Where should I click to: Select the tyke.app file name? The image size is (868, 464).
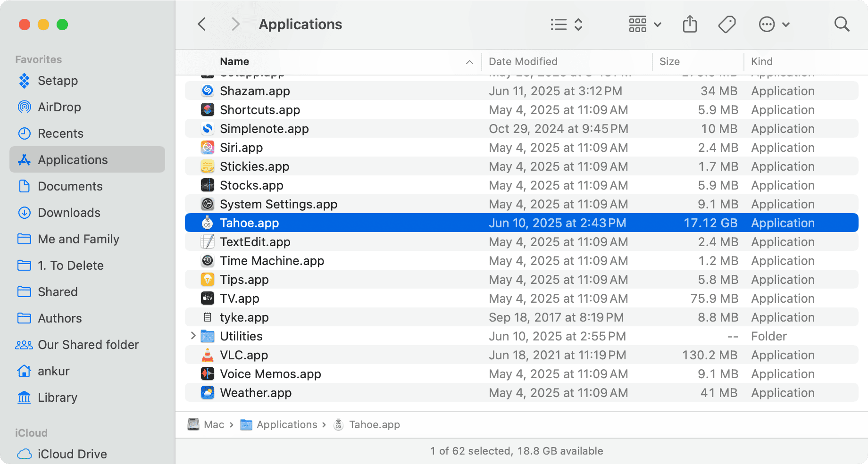244,317
